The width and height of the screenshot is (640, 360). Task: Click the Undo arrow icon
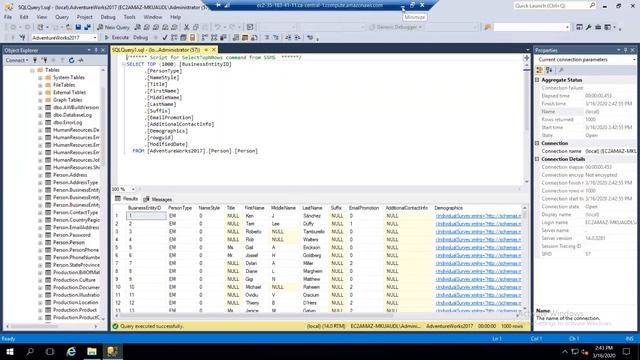[218, 27]
